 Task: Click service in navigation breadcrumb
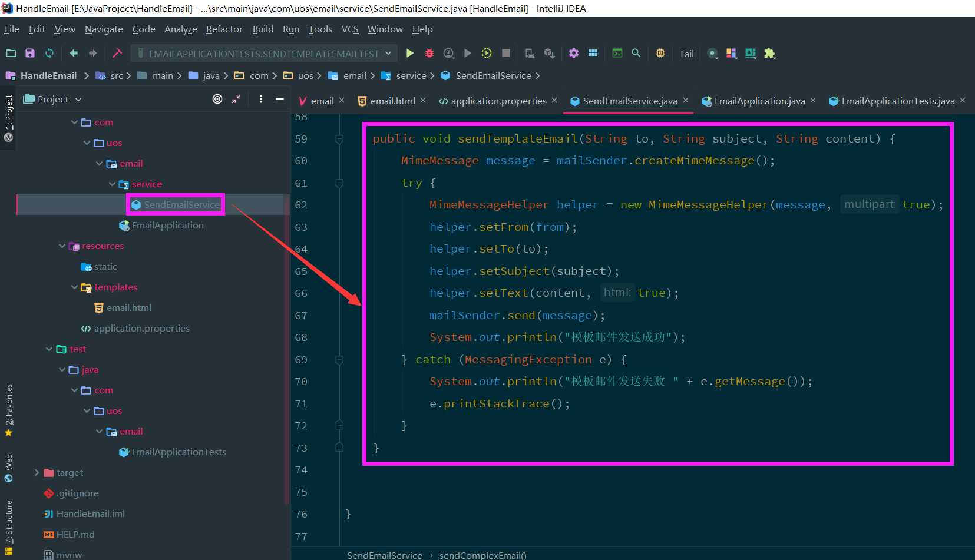point(411,75)
